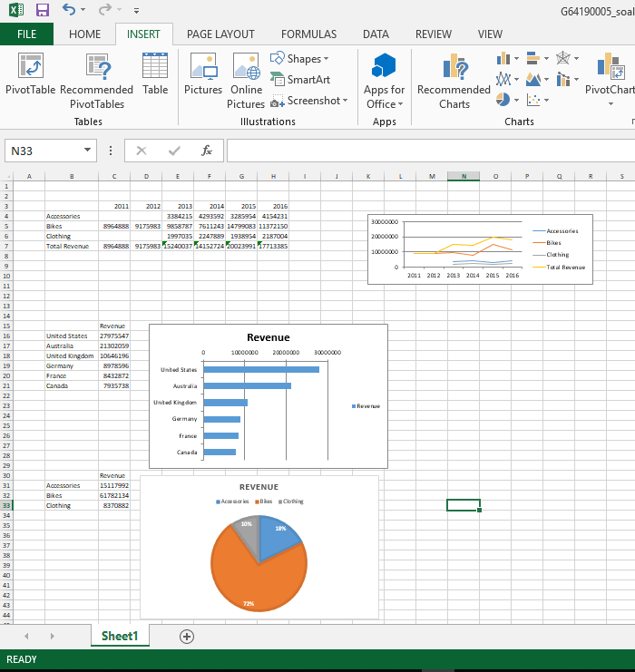This screenshot has height=672, width=635.
Task: Open the FILE menu
Action: click(26, 34)
